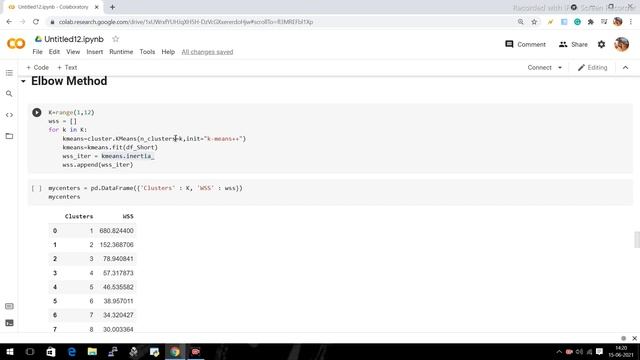640x360 pixels.
Task: Open the code snippets sidebar
Action: click(9, 115)
